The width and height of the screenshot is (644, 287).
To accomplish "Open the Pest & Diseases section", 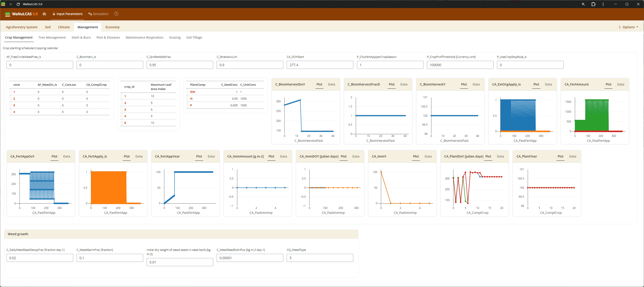I will pos(108,37).
